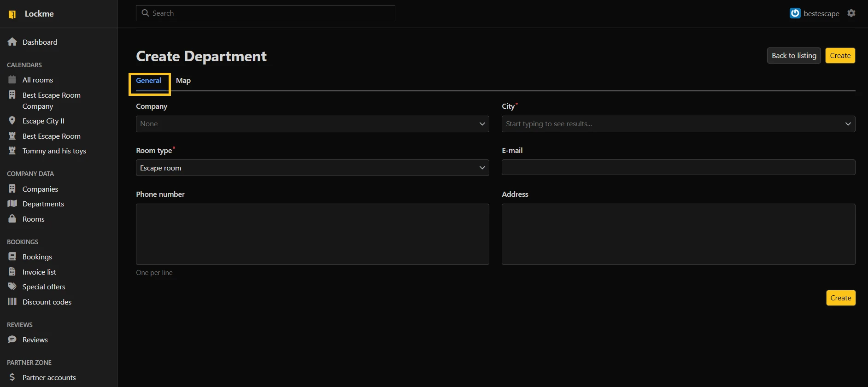868x387 pixels.
Task: Click the bottom Create button
Action: [840, 298]
